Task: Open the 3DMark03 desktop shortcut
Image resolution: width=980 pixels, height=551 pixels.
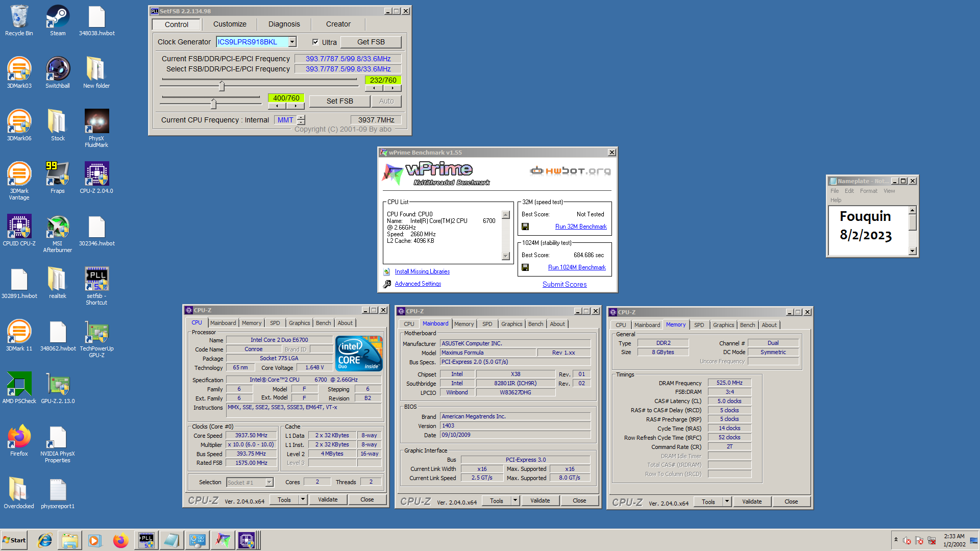Action: coord(19,73)
